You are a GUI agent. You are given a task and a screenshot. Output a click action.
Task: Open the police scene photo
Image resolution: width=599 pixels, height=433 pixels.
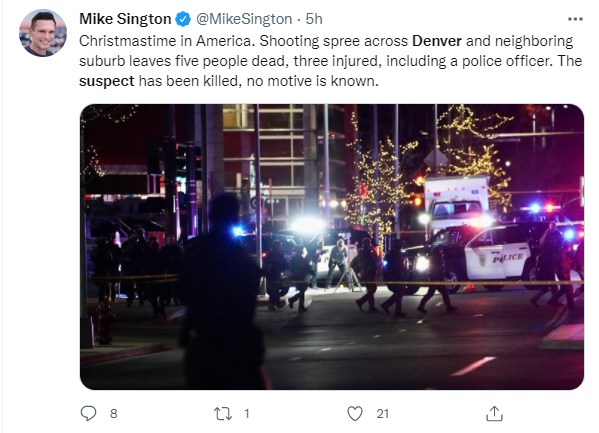[x=332, y=247]
